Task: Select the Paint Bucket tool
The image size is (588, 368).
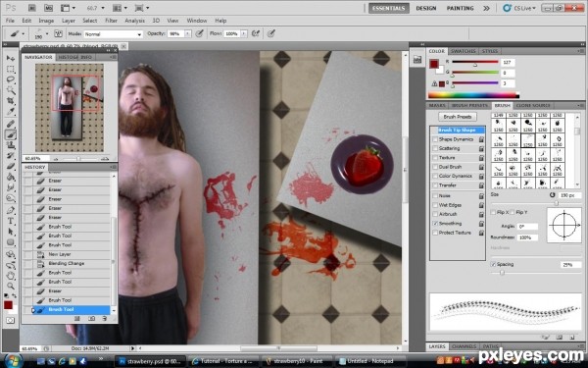Action: coord(11,177)
